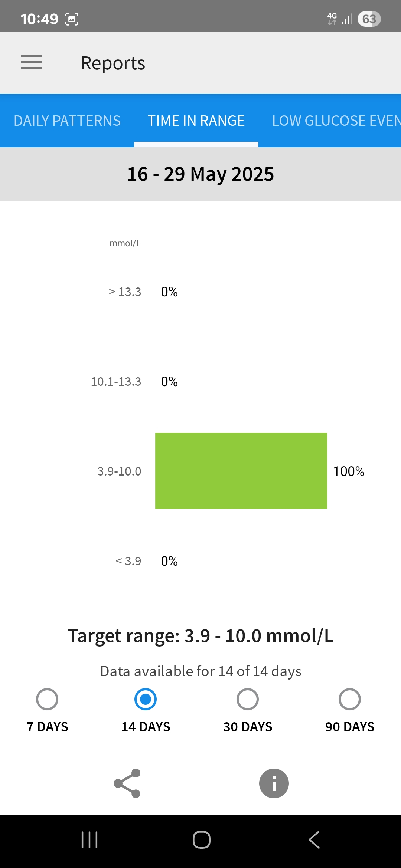Tap the screenshot notification icon
401x868 pixels.
pos(72,19)
